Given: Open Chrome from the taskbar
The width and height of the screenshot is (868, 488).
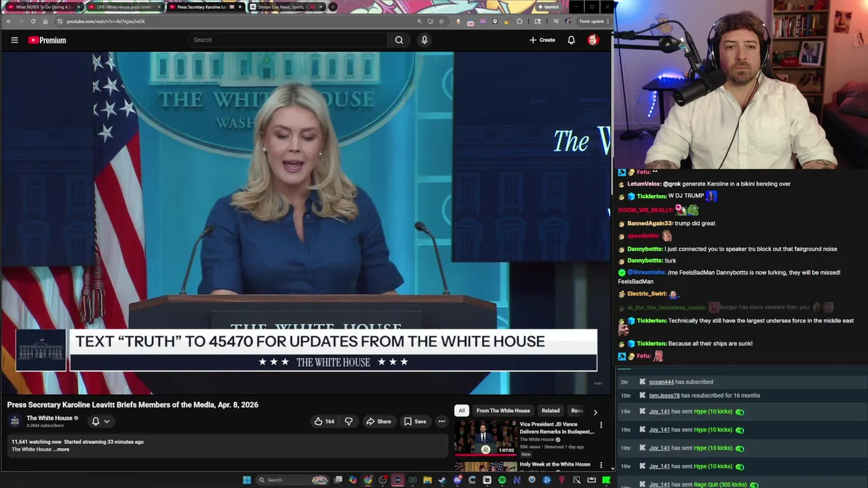Looking at the screenshot, I should tap(368, 480).
